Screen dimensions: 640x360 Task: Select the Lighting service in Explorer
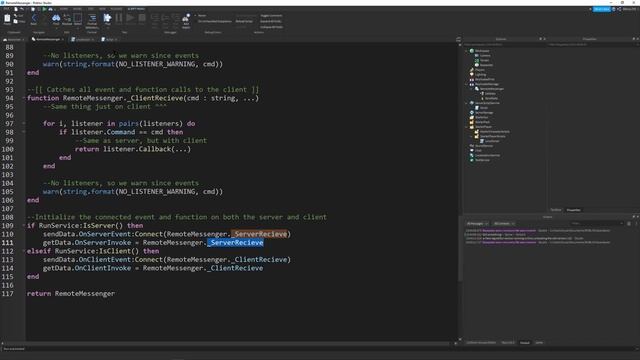click(480, 75)
